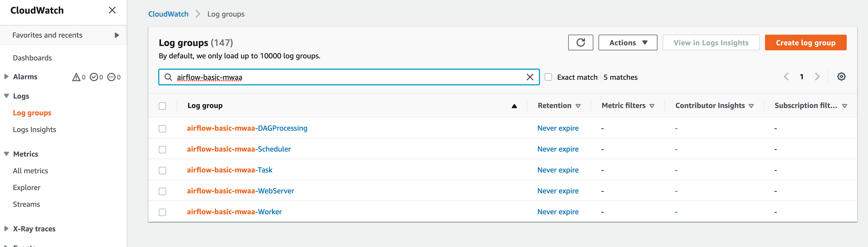Open the Actions dropdown menu

point(627,43)
